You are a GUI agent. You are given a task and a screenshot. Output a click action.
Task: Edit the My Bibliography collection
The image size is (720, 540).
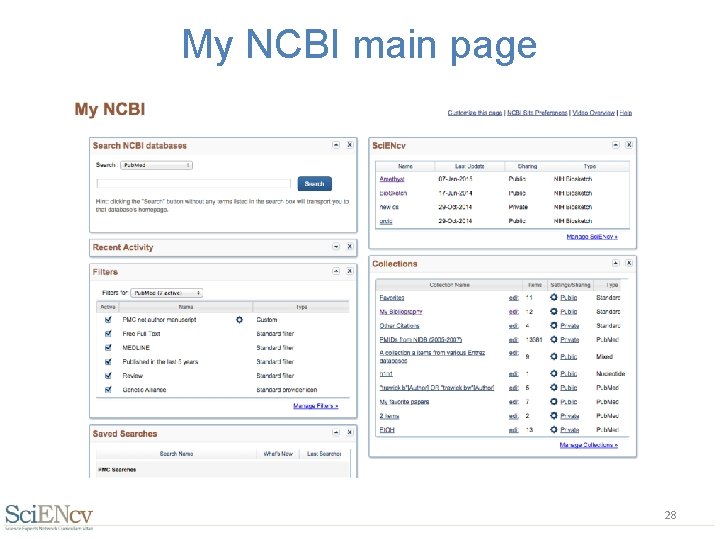pos(514,312)
